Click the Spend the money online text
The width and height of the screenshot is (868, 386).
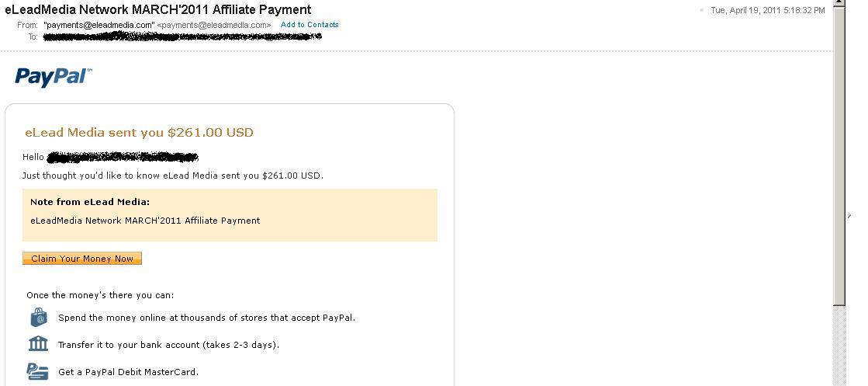(206, 318)
